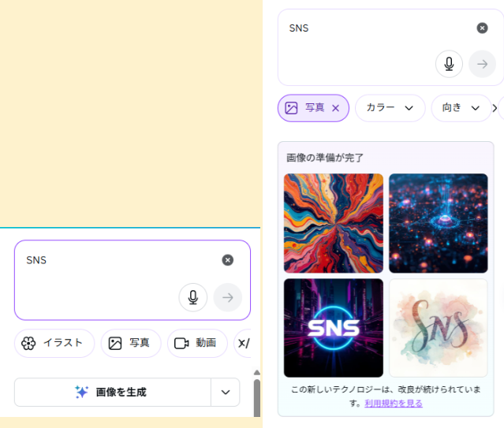
Task: Click arrow submit icon above the 向き filter
Action: [482, 64]
